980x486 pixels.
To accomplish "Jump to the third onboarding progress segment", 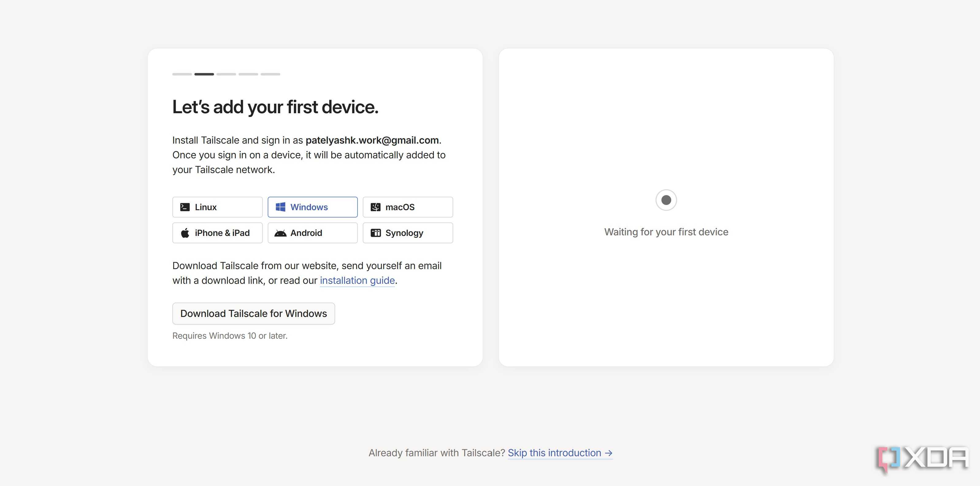I will tap(226, 74).
